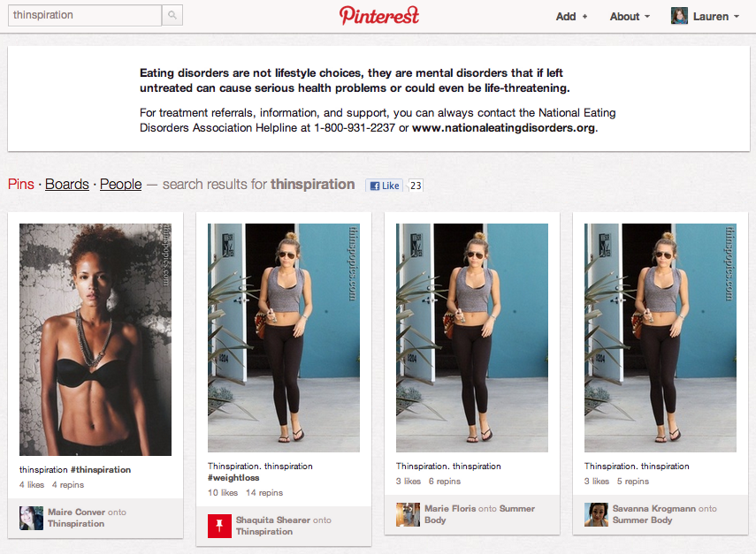The width and height of the screenshot is (756, 554).
Task: Open the first pin image with necklace
Action: 95,339
